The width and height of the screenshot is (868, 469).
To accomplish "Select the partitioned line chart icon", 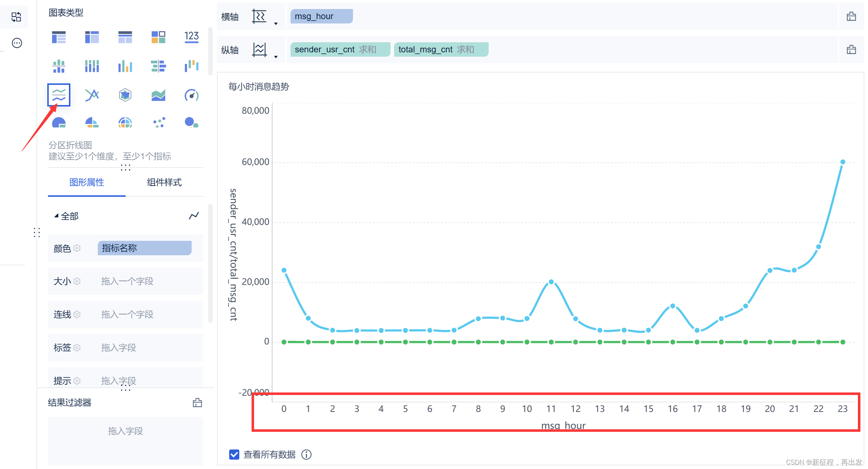I will click(59, 95).
